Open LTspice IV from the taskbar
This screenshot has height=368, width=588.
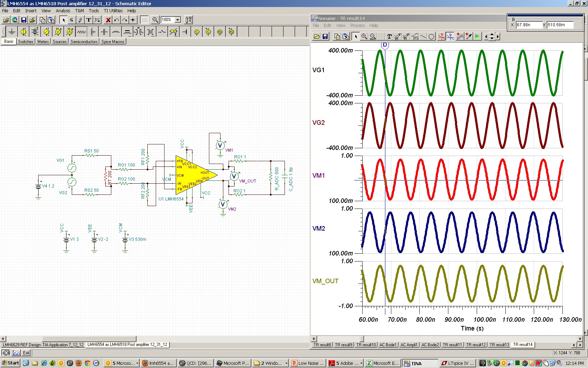458,363
